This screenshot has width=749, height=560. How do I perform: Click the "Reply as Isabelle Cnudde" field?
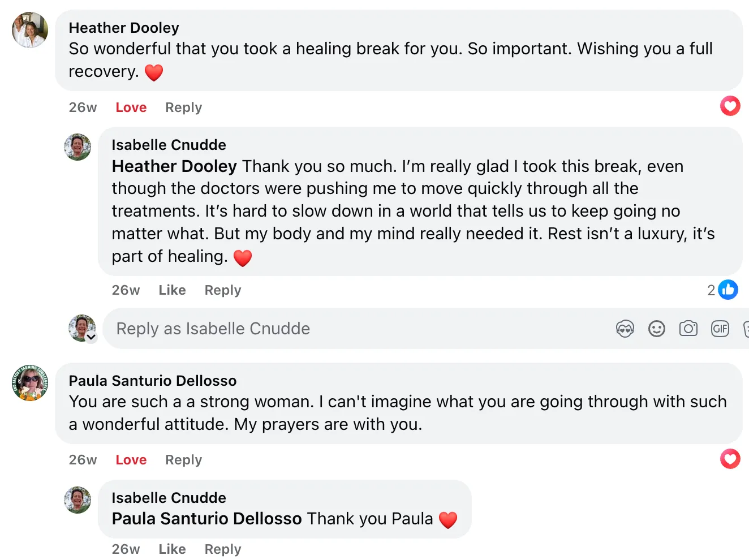(x=339, y=329)
